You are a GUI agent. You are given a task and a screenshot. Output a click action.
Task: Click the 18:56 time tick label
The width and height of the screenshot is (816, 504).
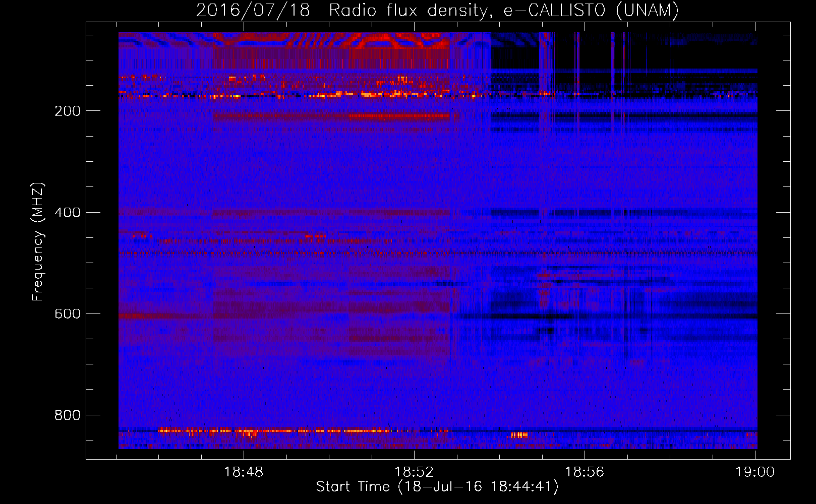click(585, 472)
